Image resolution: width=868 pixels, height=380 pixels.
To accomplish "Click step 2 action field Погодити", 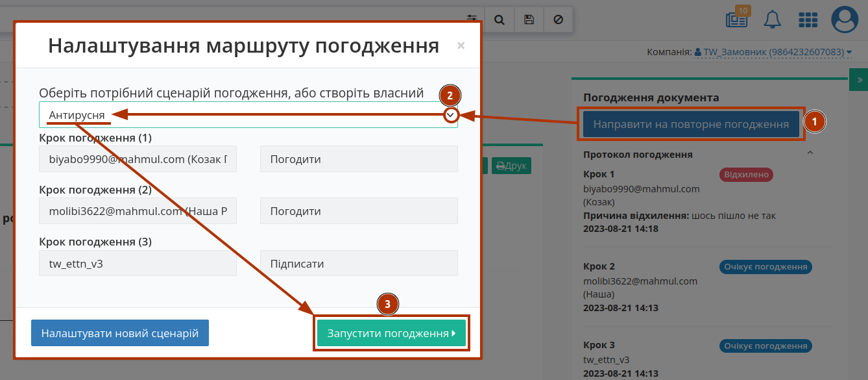I will pyautogui.click(x=359, y=211).
